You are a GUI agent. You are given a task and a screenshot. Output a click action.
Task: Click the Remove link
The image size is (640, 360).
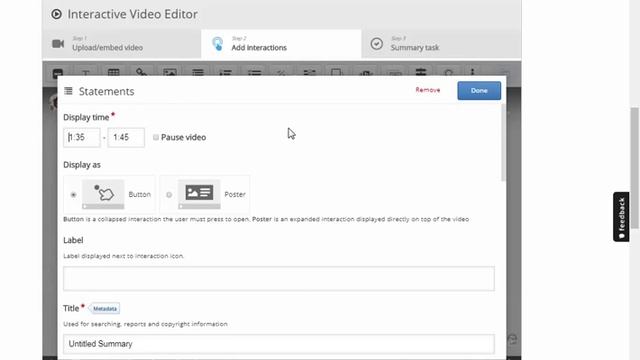[x=427, y=90]
